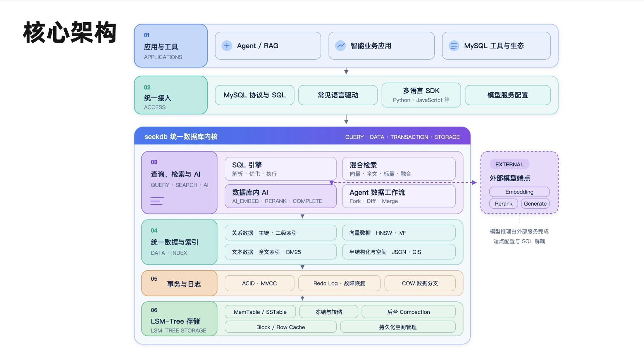Click the 外部模型端点 heading
Image resolution: width=644 pixels, height=363 pixels.
click(510, 178)
